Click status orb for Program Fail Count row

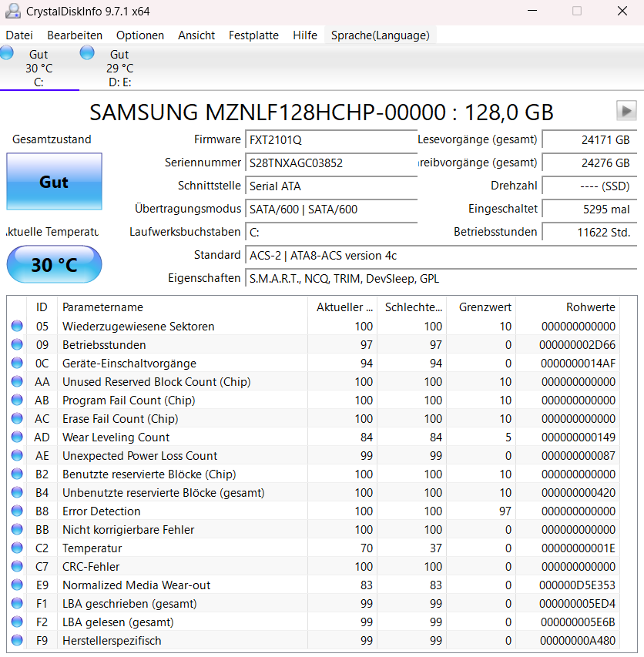17,400
